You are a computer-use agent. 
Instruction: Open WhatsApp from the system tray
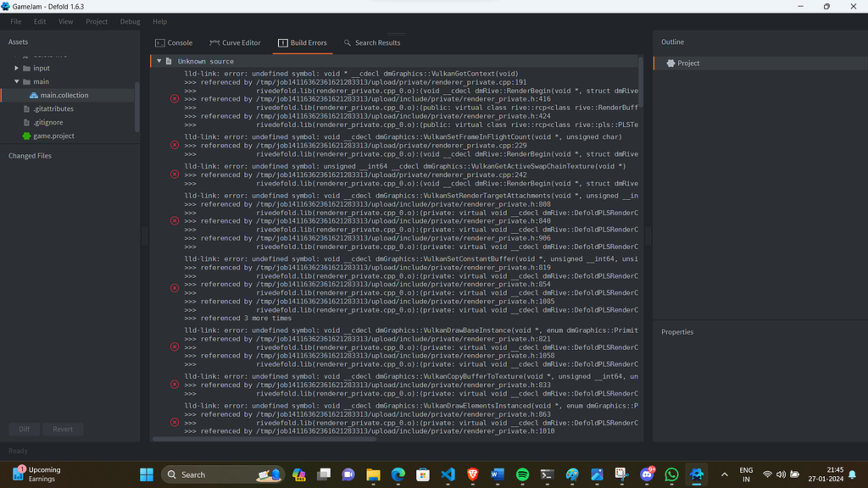pos(671,474)
